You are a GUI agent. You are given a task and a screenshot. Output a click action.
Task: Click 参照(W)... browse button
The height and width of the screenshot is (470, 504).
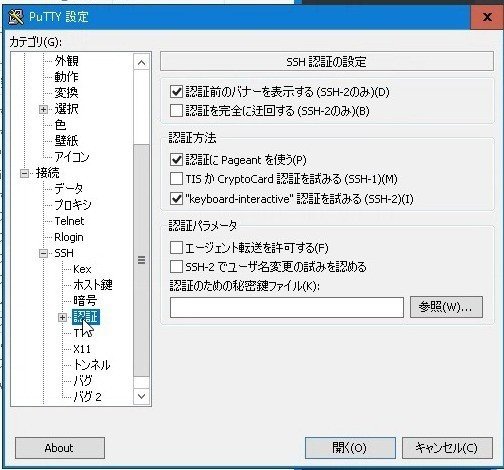click(x=446, y=307)
